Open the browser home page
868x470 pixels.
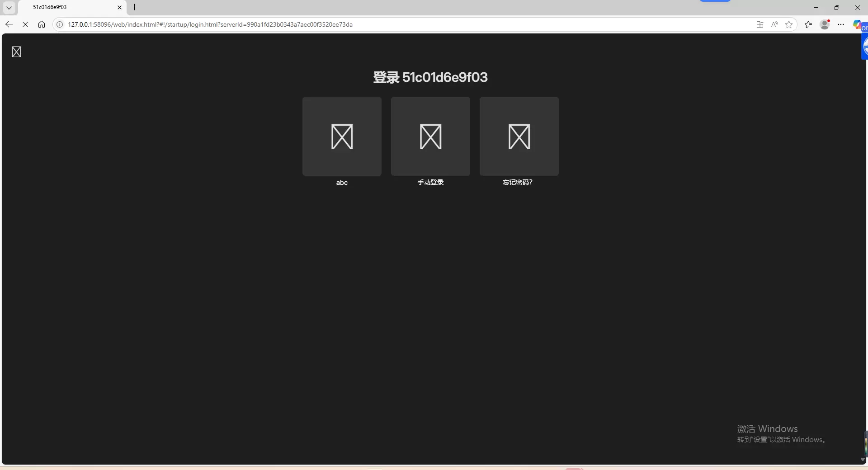(42, 24)
